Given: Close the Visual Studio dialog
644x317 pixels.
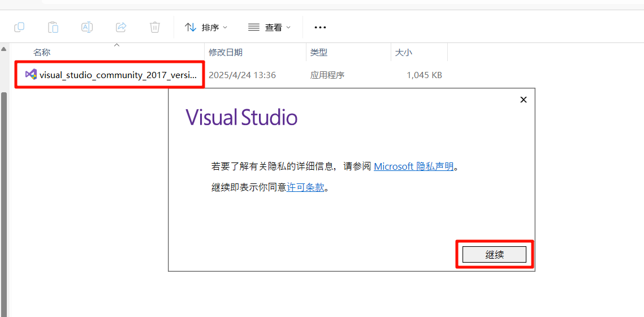Looking at the screenshot, I should click(523, 100).
